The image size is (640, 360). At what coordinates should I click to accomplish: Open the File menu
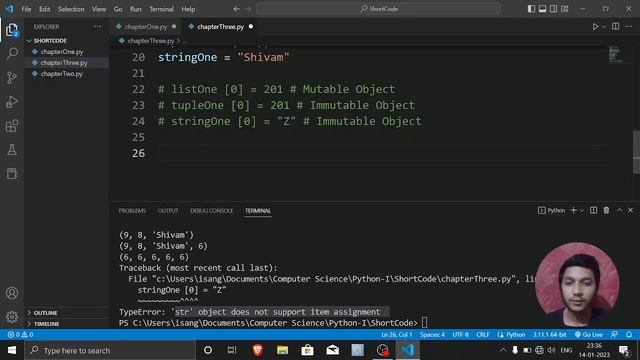point(26,9)
